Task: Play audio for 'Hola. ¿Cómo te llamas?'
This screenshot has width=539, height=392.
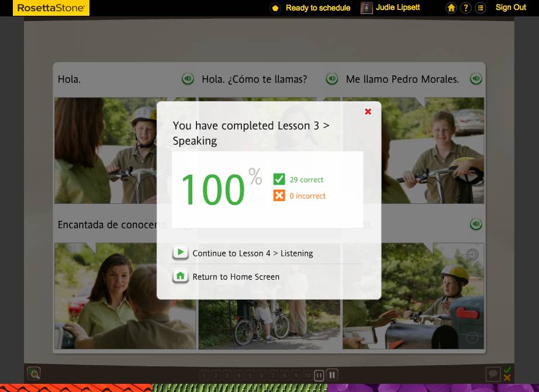Action: click(x=331, y=79)
